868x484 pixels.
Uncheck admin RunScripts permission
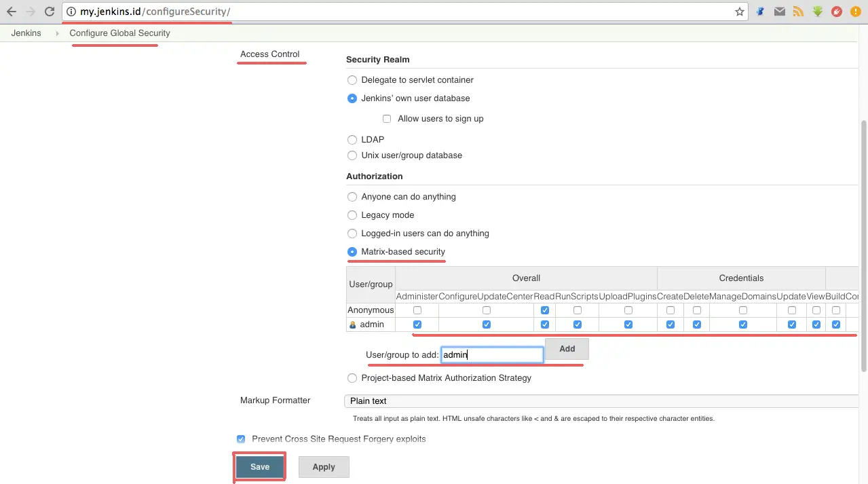(578, 324)
